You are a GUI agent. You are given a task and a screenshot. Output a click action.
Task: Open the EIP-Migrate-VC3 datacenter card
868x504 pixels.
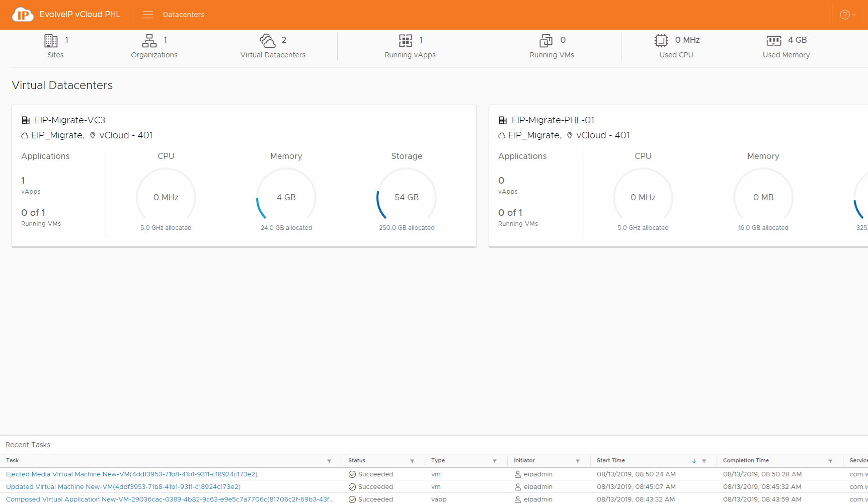70,120
